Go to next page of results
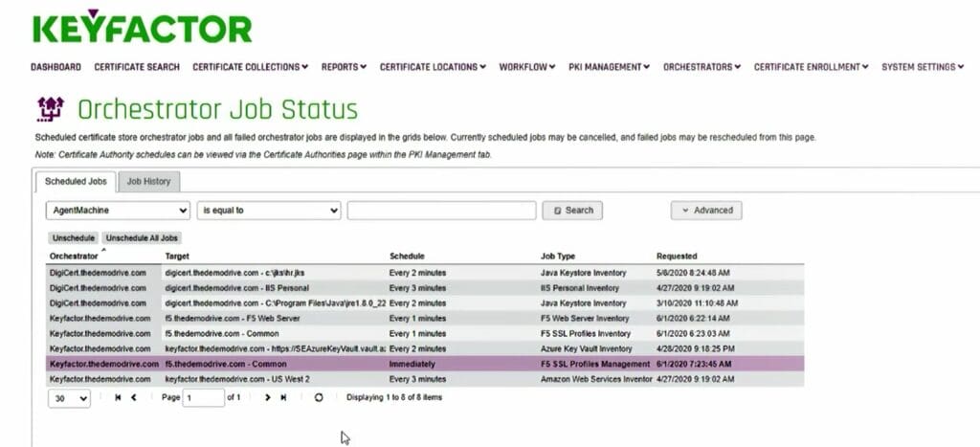The image size is (980, 447). (x=268, y=397)
